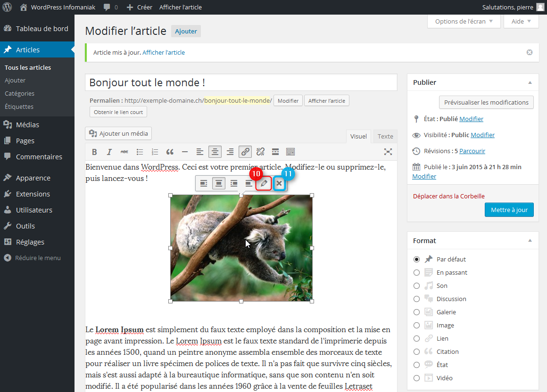Click the pencil icon to edit image
The width and height of the screenshot is (547, 392).
click(x=264, y=183)
